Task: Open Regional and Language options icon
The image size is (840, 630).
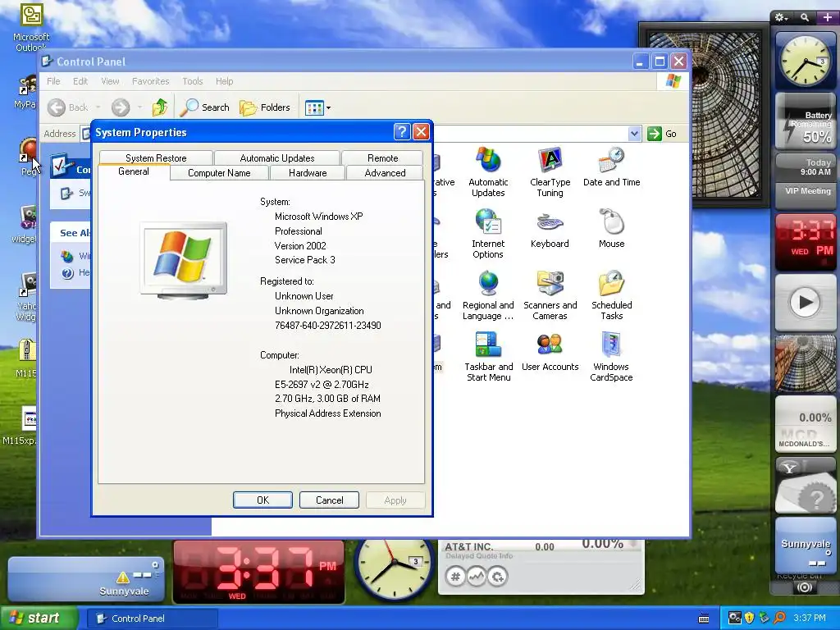Action: click(x=488, y=295)
